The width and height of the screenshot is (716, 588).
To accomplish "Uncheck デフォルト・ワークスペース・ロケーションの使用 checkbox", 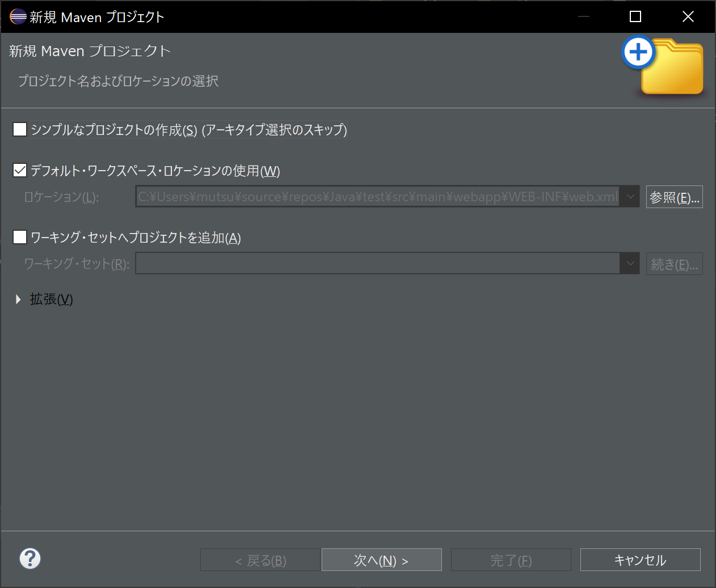I will tap(20, 170).
